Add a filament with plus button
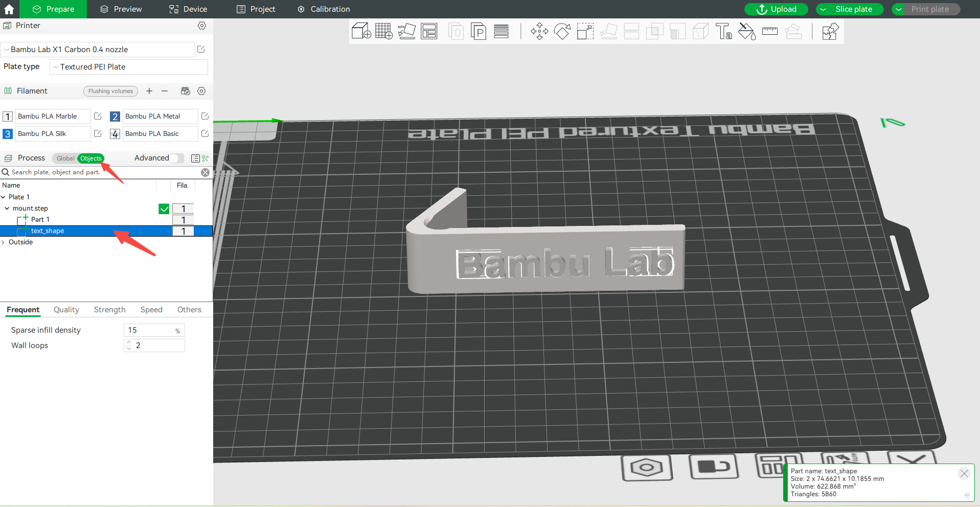980x507 pixels. [149, 91]
